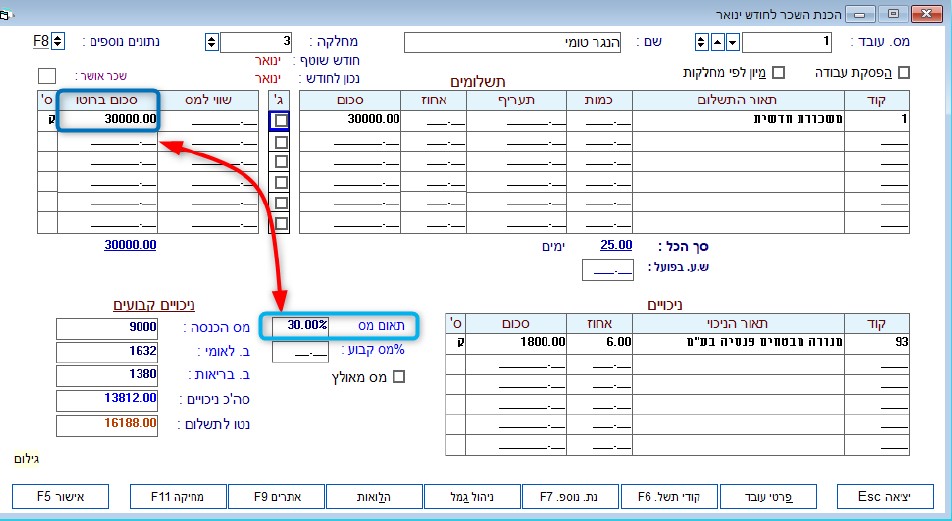Open פרטי עובד employee details
The height and width of the screenshot is (521, 952).
coord(768,496)
